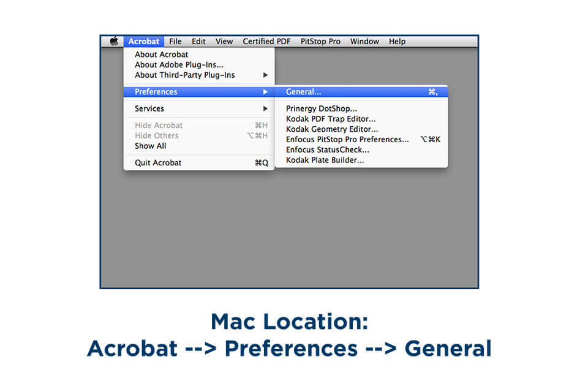Open Prinergy DotShop... preferences
588x389 pixels.
click(x=361, y=108)
